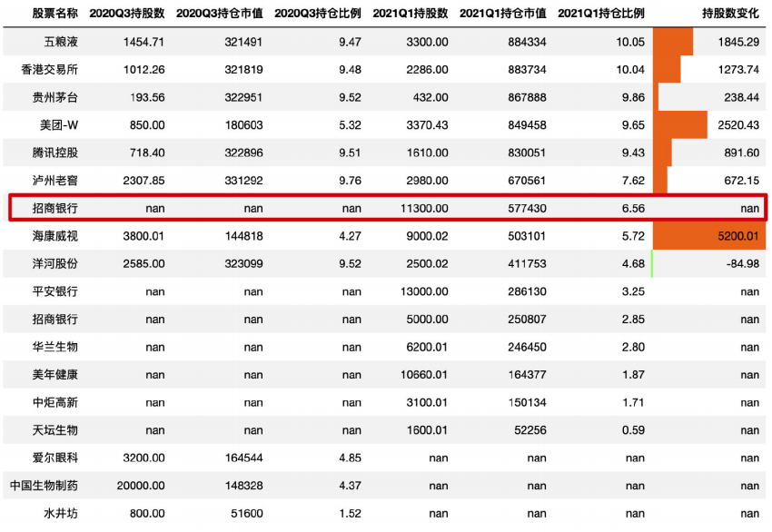
Task: Click the 286130 market value cell
Action: (x=528, y=291)
